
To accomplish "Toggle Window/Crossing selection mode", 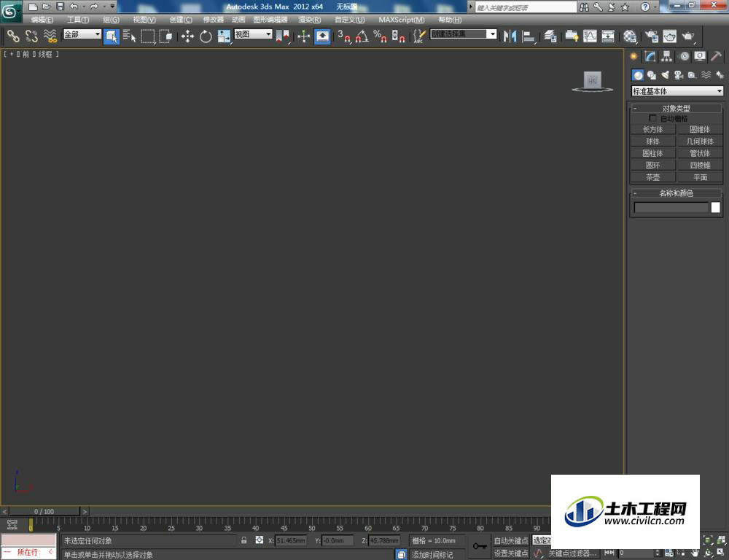I will click(166, 36).
